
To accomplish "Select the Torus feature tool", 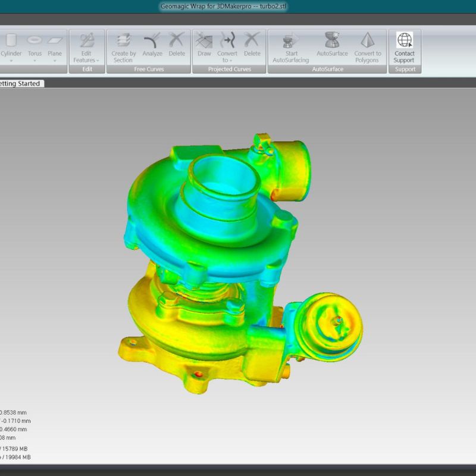I will coord(35,42).
